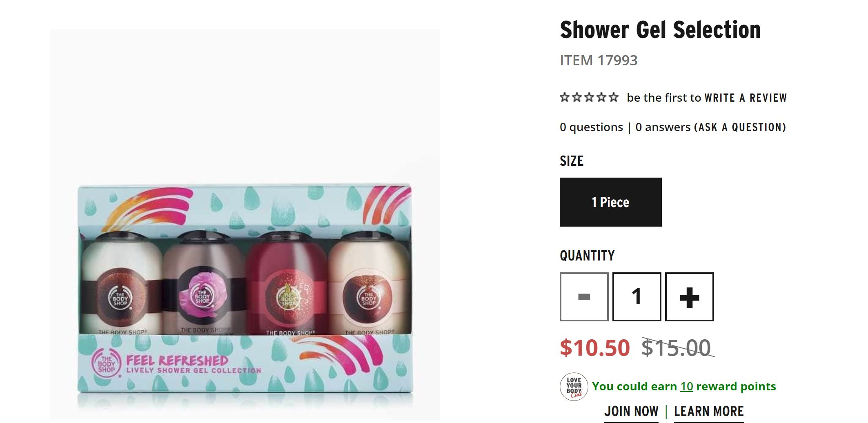Select the 1 Piece size option
The image size is (868, 423).
[x=610, y=202]
